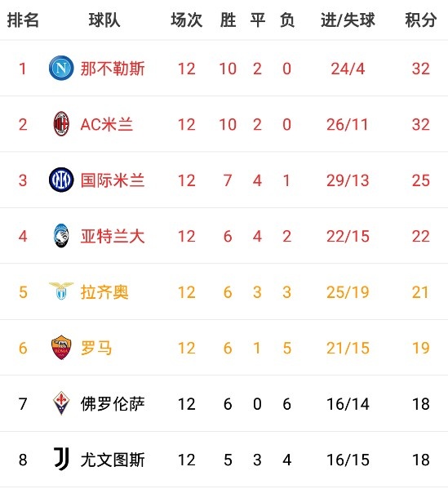Click the 排名 column header
Viewport: 448px width, 489px height.
coord(23,20)
